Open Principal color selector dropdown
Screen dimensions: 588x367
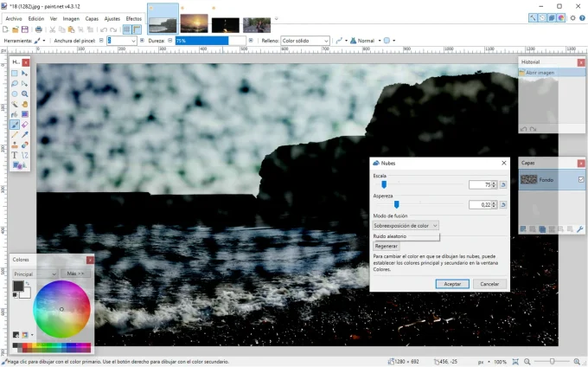click(35, 274)
